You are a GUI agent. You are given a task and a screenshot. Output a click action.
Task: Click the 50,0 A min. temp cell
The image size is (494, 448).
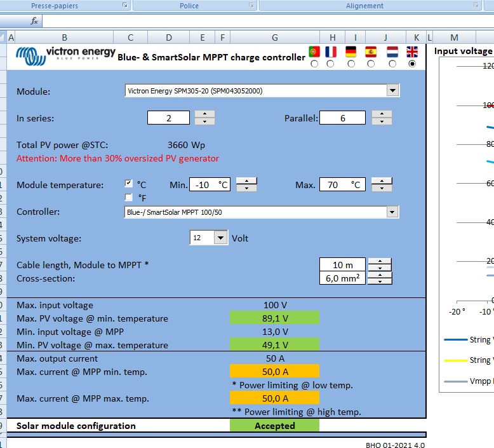pos(275,371)
